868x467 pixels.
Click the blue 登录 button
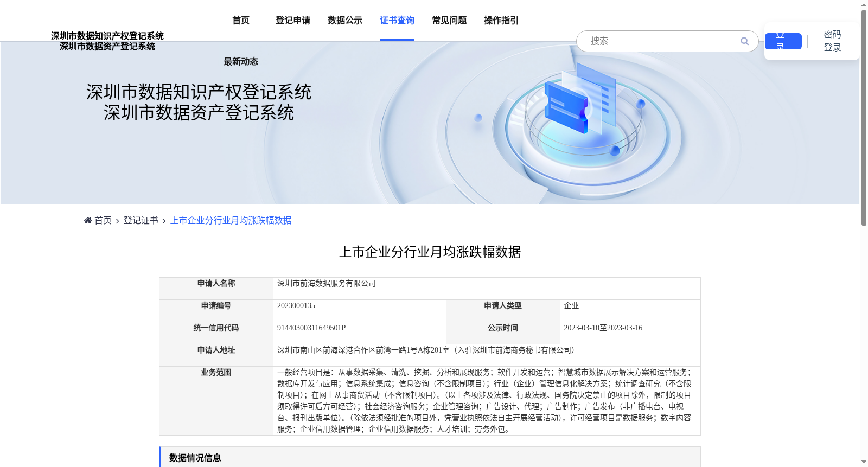coord(783,41)
